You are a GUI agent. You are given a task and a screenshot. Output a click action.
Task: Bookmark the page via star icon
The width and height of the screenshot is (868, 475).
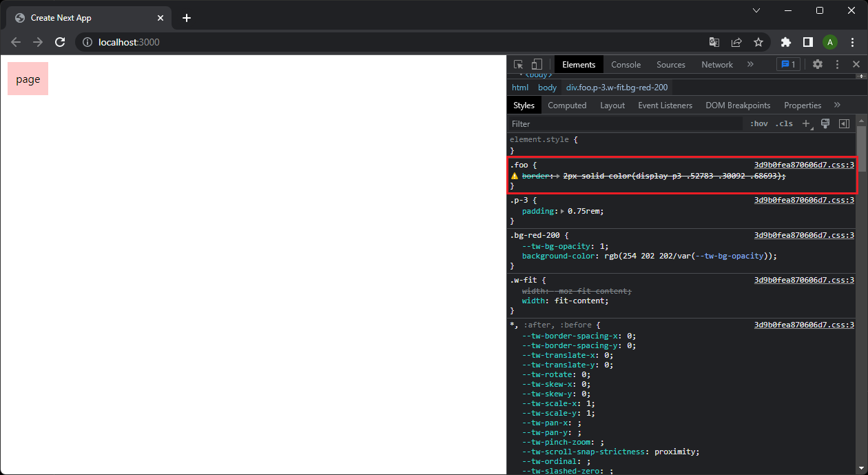click(758, 42)
